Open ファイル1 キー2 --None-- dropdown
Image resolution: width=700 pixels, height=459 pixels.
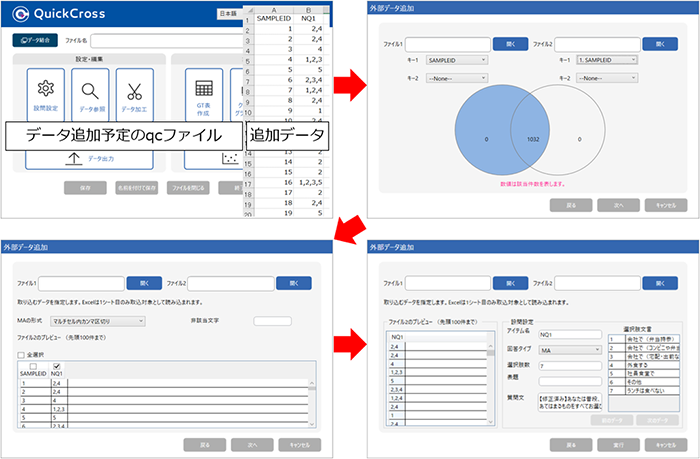(x=457, y=78)
